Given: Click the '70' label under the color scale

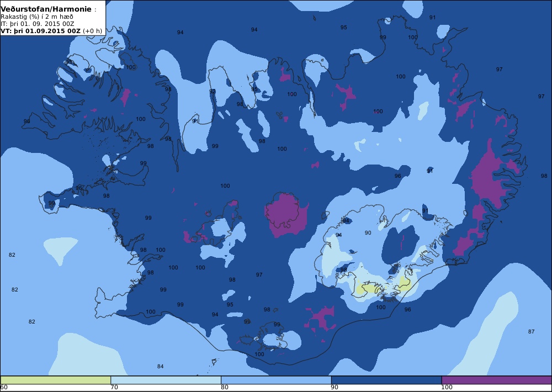Looking at the screenshot, I should 114,388.
